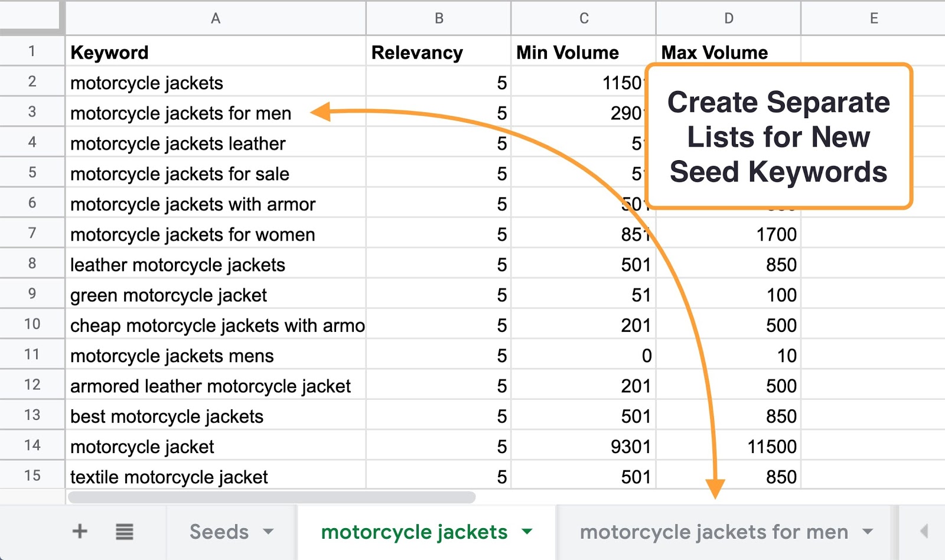Open the Seeds tab dropdown arrow
This screenshot has width=945, height=560.
point(269,532)
